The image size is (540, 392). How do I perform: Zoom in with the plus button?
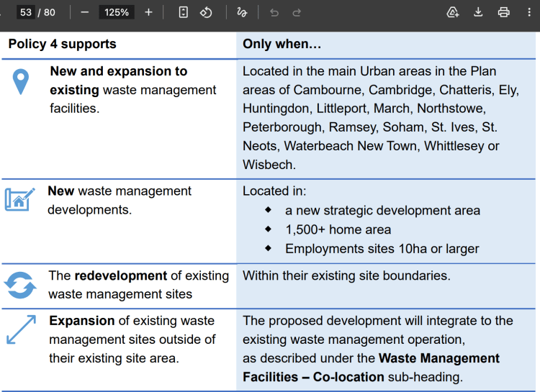click(148, 12)
